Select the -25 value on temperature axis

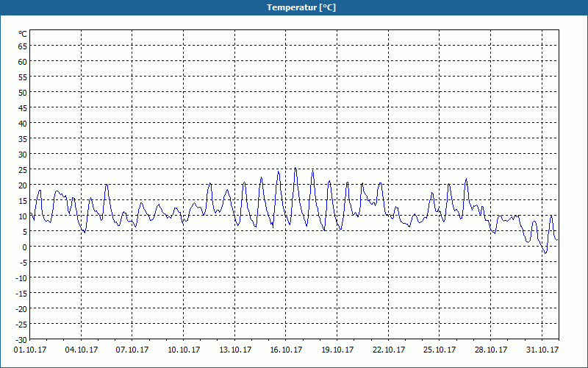point(21,324)
